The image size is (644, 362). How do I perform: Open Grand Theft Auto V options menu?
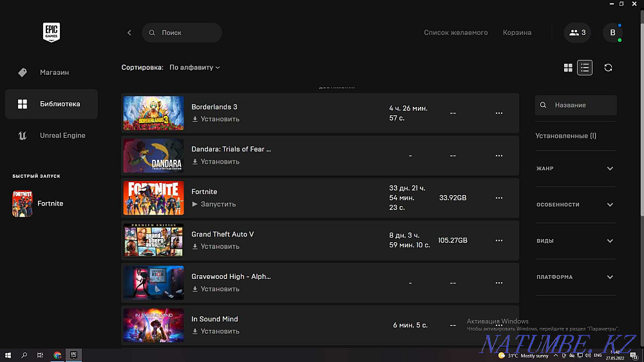point(498,240)
